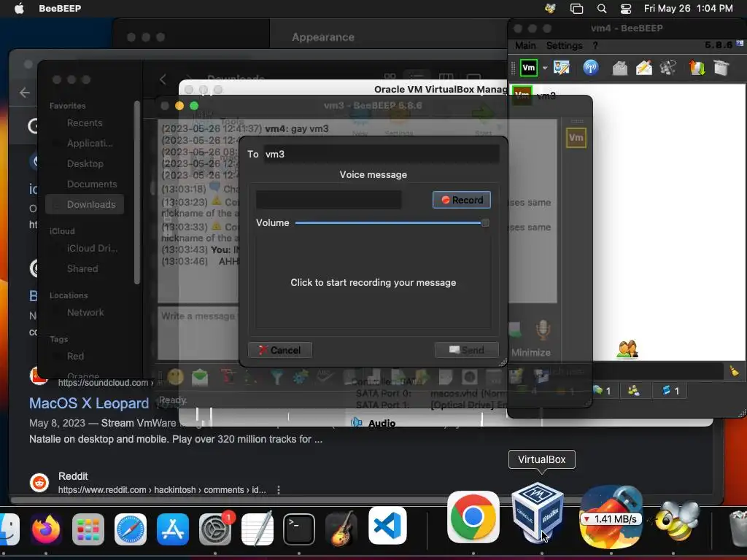Start recording with the Record button
747x560 pixels.
(461, 200)
